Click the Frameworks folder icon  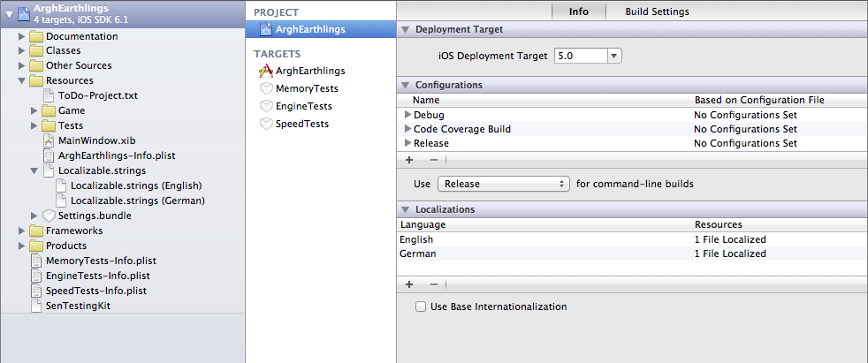click(36, 231)
